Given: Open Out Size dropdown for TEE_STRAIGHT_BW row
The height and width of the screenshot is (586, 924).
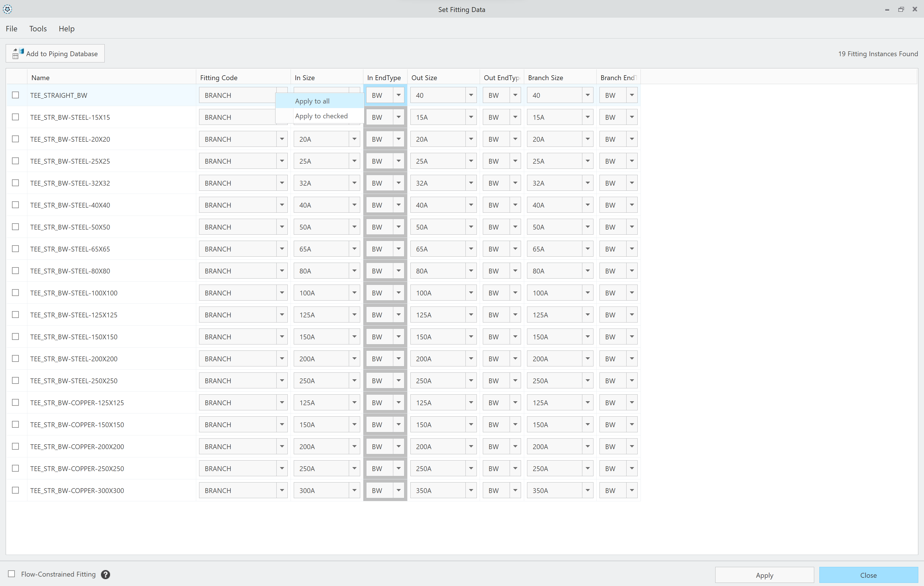Looking at the screenshot, I should [x=471, y=95].
